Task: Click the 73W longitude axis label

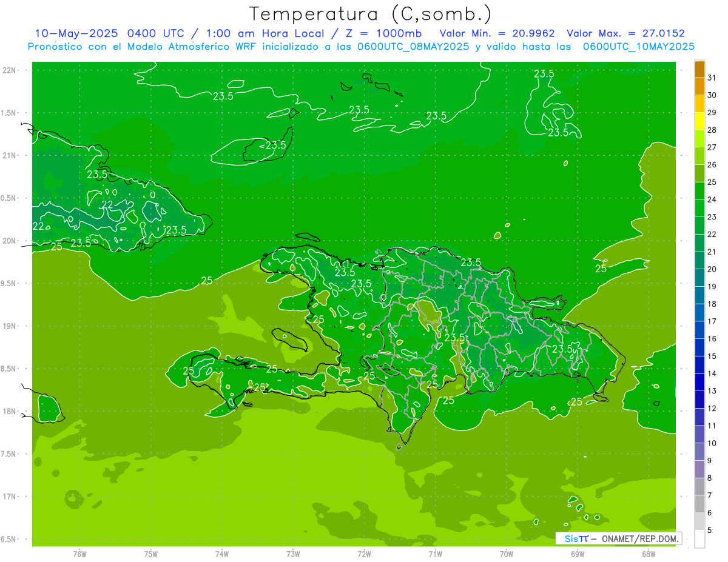Action: coord(293,554)
